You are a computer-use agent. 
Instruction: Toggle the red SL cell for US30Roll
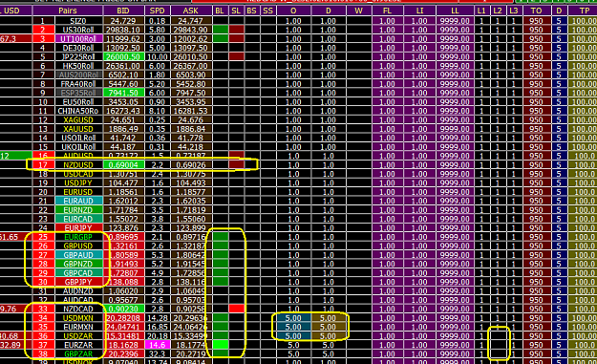click(x=237, y=30)
